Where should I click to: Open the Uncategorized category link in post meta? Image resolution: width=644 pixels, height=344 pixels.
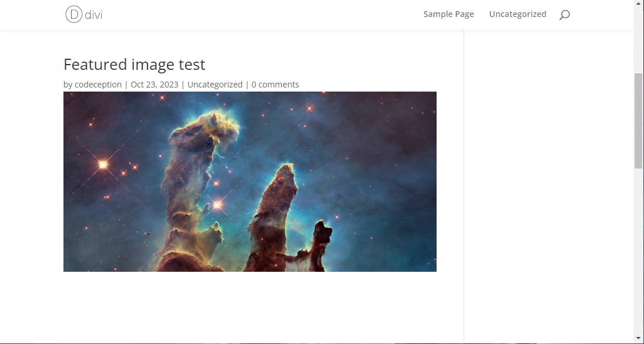[215, 84]
